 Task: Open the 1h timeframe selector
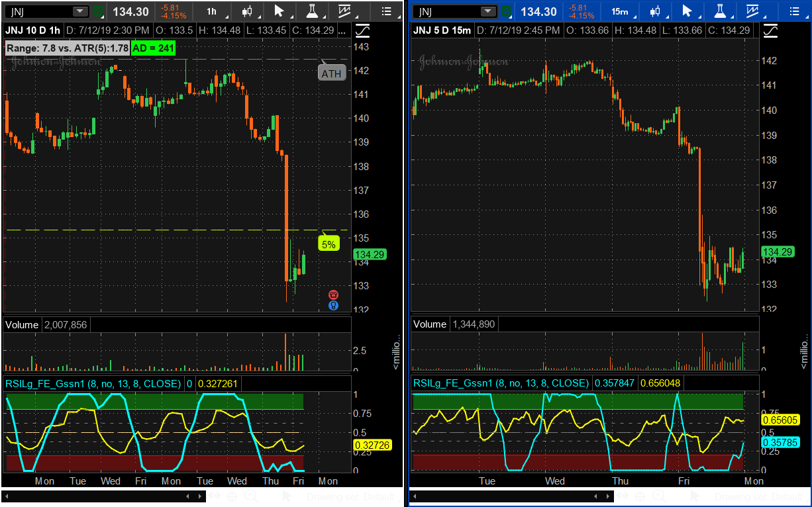click(x=211, y=11)
